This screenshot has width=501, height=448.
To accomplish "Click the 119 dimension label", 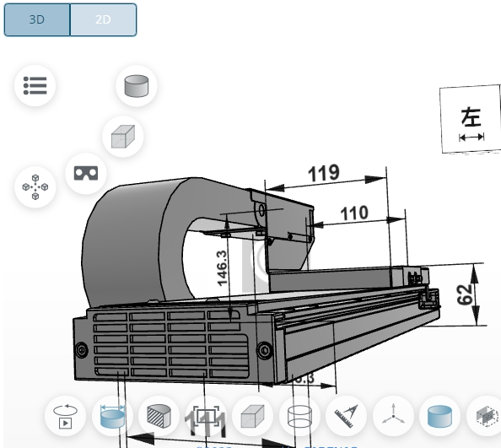I will 324,173.
